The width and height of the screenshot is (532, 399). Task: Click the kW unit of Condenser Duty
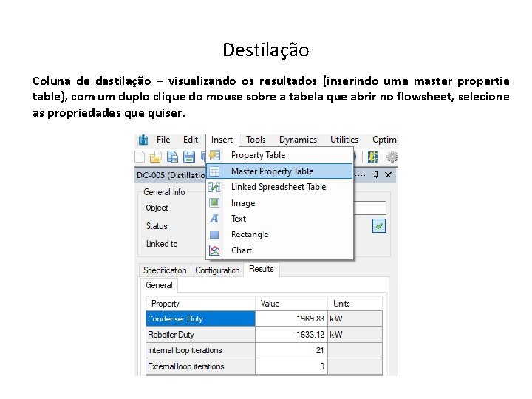[x=355, y=318]
